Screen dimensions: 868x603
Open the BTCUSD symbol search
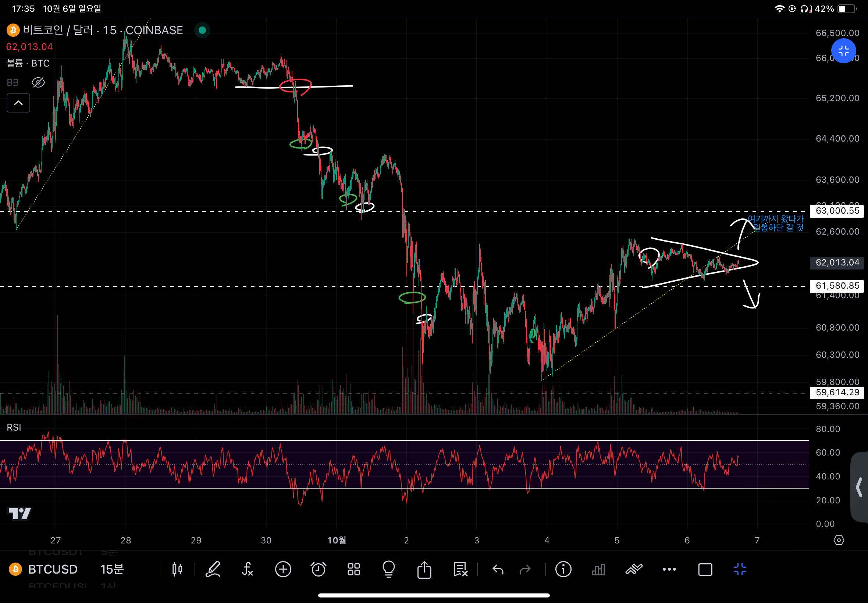point(53,569)
